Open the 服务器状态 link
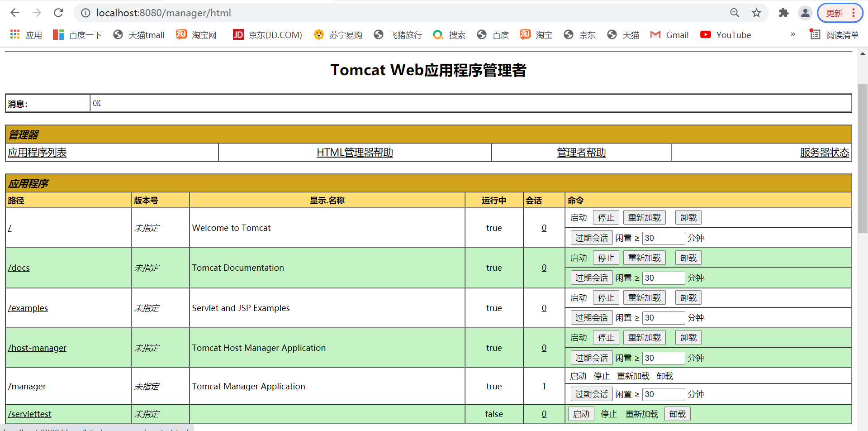868x431 pixels. pos(825,153)
